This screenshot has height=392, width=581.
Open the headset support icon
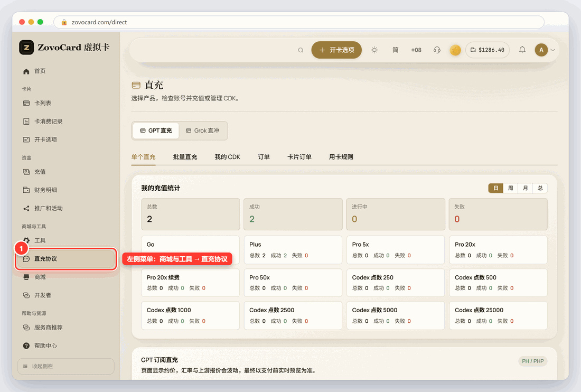(x=437, y=50)
